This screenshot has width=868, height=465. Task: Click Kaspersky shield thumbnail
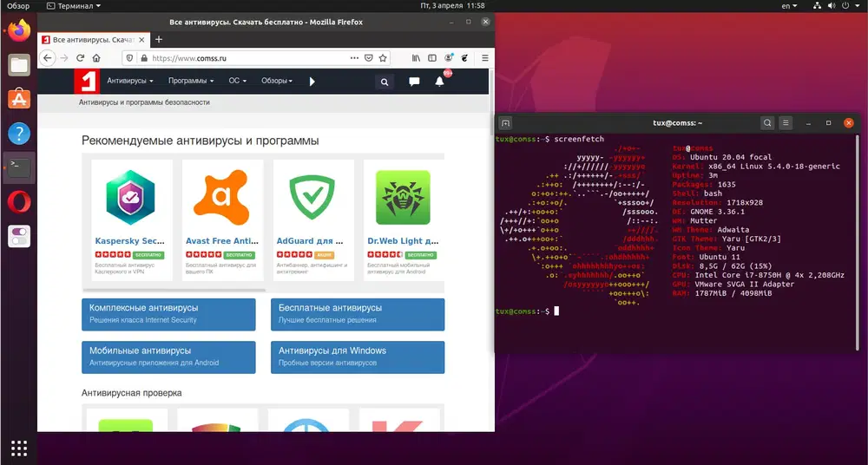pos(131,198)
